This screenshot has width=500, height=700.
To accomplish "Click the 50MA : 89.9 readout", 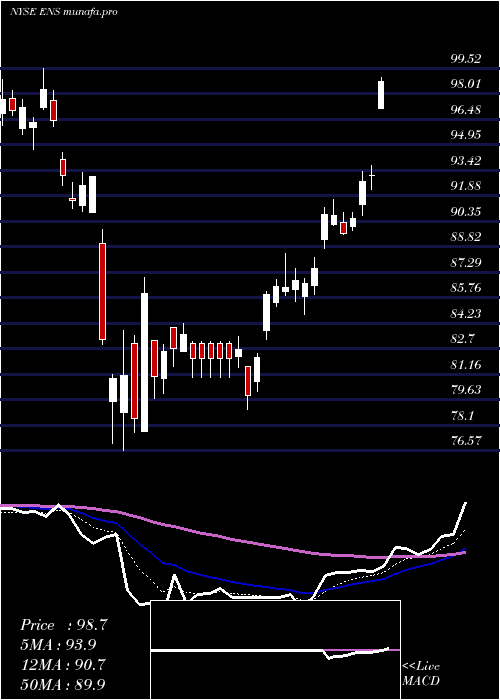I will pos(63,684).
